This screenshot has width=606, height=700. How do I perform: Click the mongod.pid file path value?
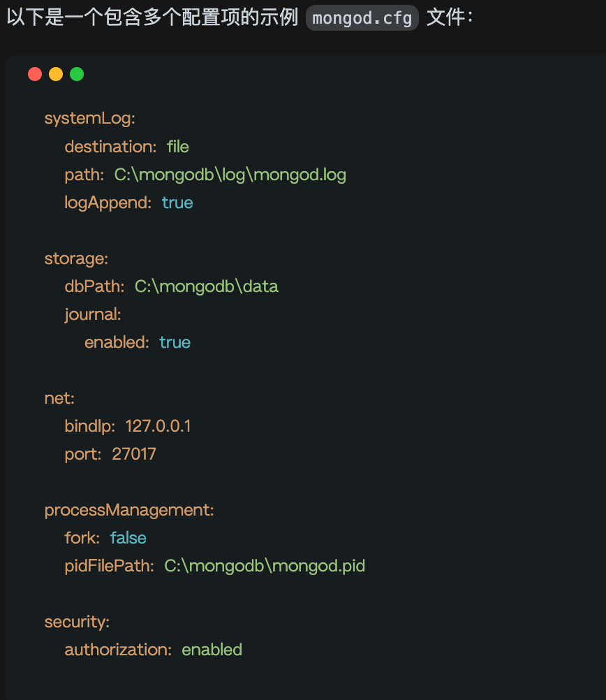(x=265, y=566)
